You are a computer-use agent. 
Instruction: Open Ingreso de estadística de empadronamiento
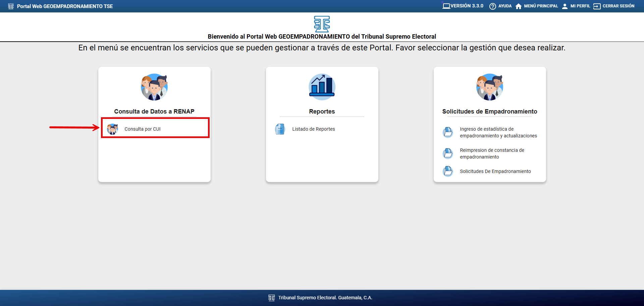point(498,132)
